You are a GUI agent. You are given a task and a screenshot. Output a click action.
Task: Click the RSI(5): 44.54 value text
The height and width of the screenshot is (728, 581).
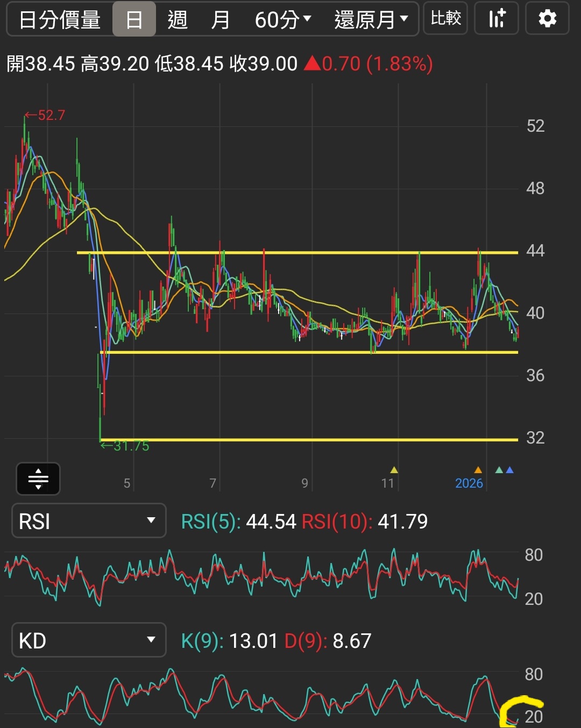(238, 520)
